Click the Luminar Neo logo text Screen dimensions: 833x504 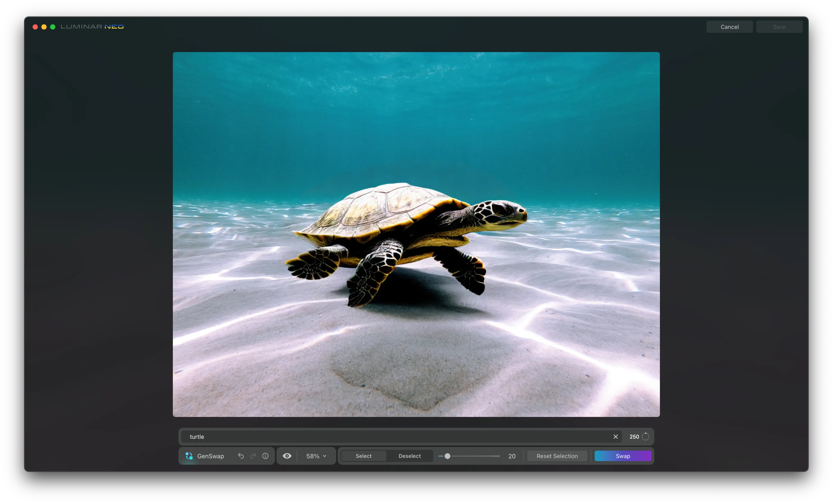[92, 27]
